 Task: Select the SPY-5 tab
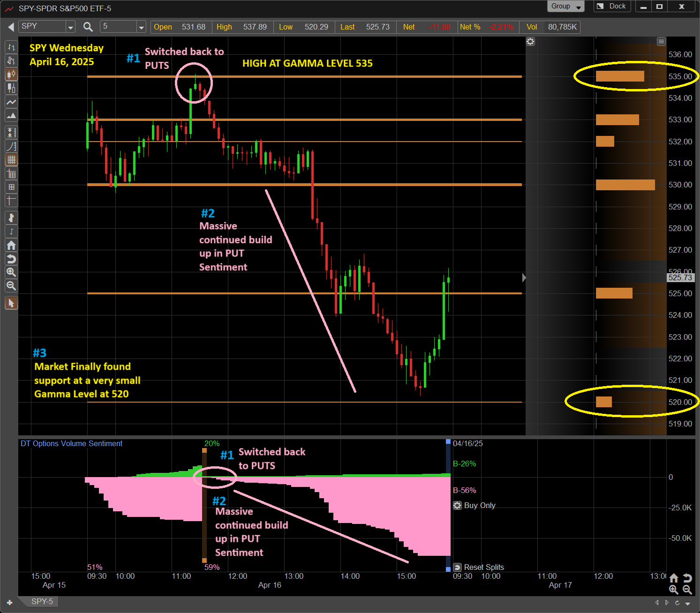tap(42, 601)
